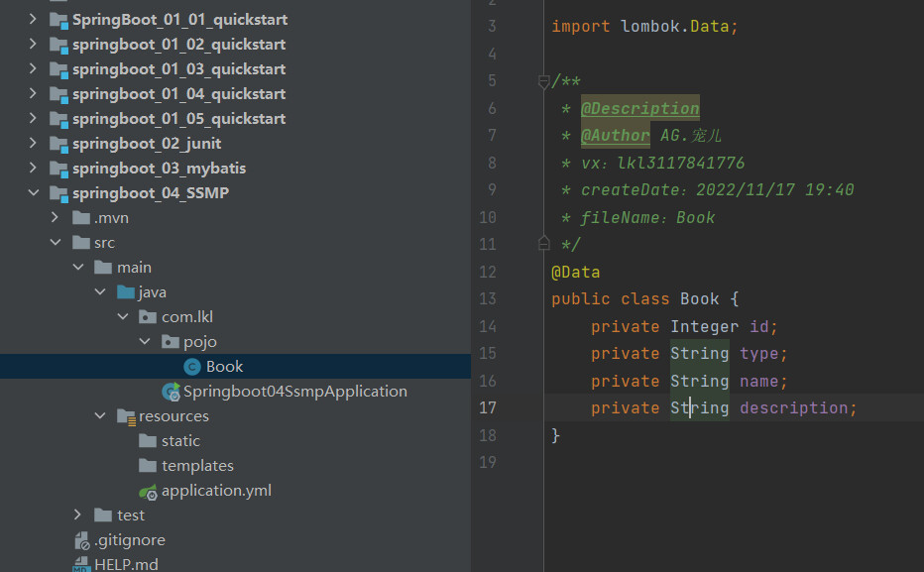The height and width of the screenshot is (572, 924).
Task: Click the Springboot04SsmpApplication run class icon
Action: (x=171, y=392)
